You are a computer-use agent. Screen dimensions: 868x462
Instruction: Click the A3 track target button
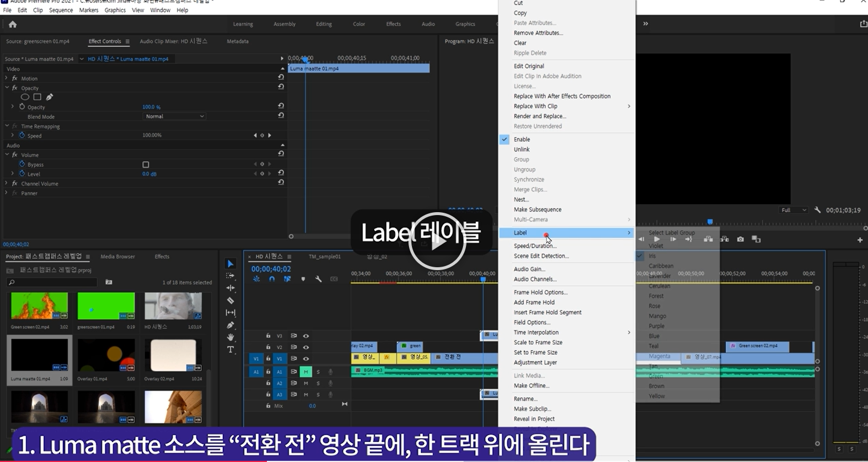click(279, 395)
